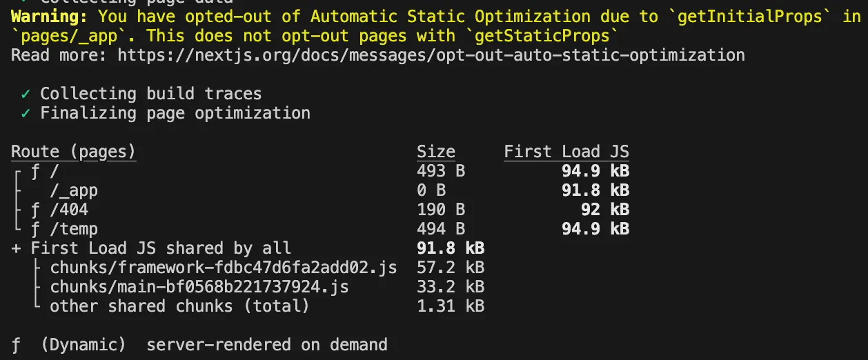
Task: Click the ƒ symbol before the /temp route
Action: (x=35, y=229)
